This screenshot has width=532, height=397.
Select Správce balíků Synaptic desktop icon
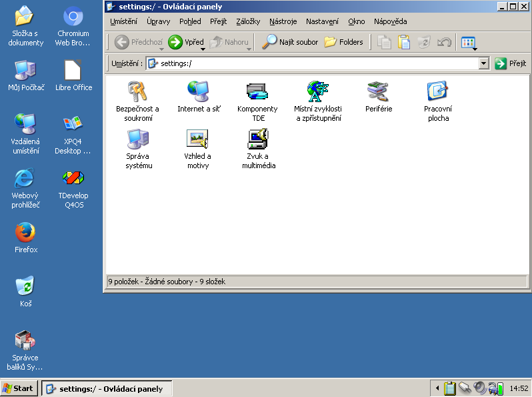(25, 350)
